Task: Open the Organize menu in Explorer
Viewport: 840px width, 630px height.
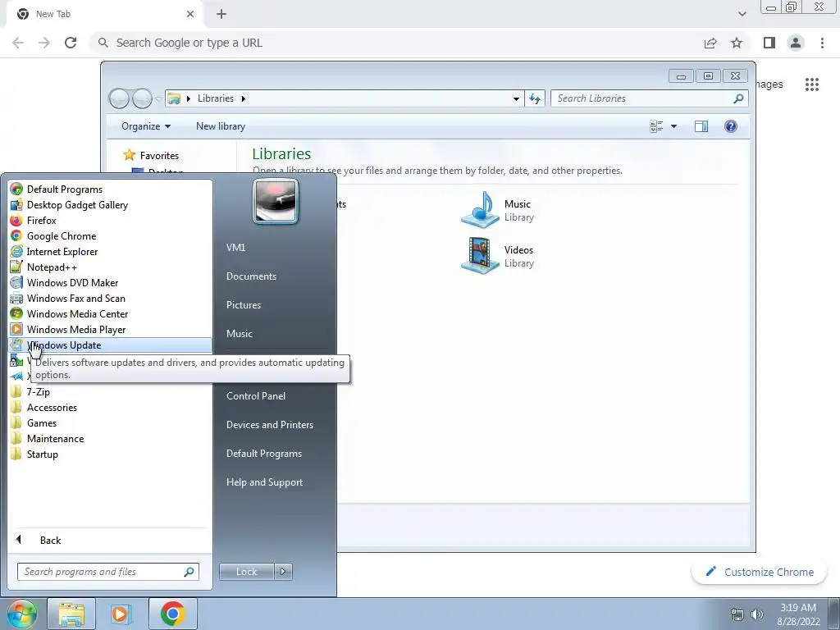Action: [146, 126]
